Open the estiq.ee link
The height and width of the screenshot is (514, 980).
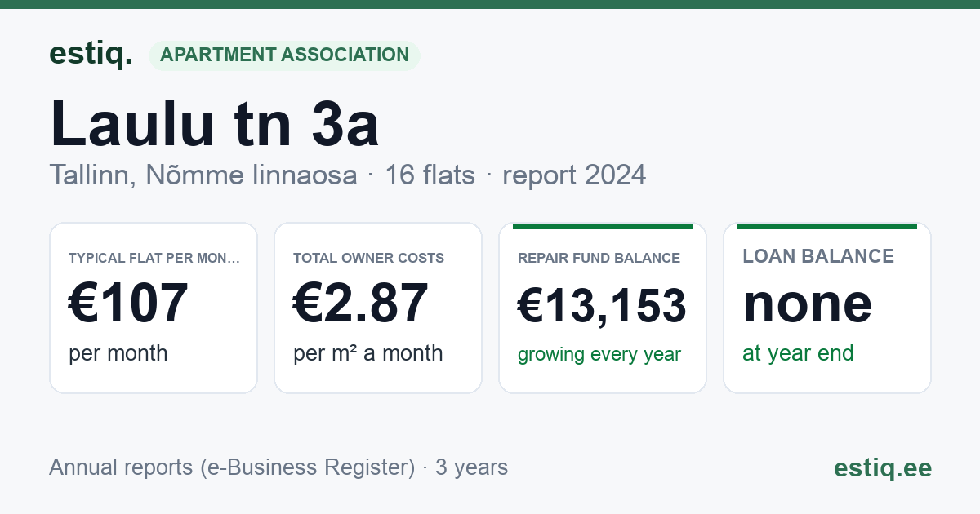(883, 467)
